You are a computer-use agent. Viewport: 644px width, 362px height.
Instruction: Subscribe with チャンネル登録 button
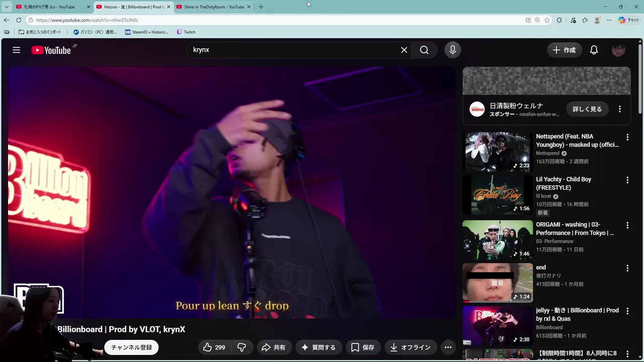tap(131, 347)
